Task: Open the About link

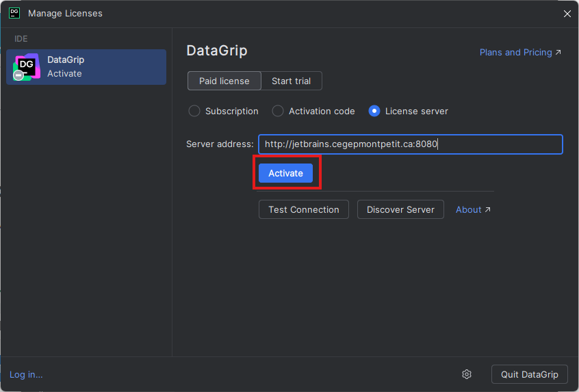Action: point(468,210)
